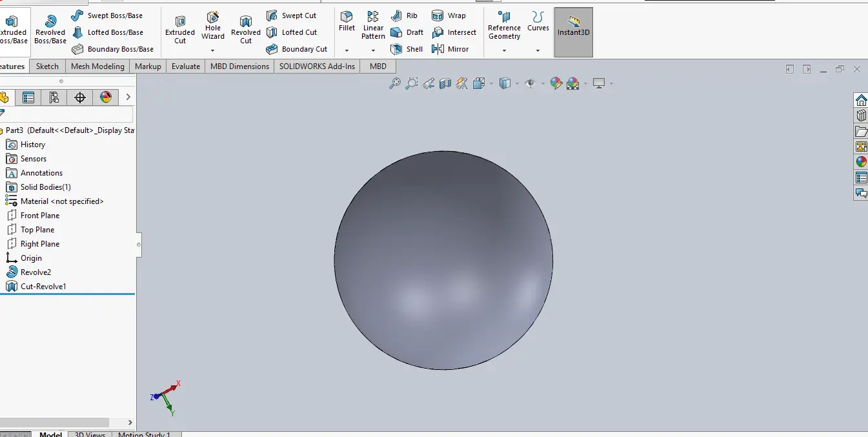868x437 pixels.
Task: Switch to the MBD tab
Action: tap(378, 66)
